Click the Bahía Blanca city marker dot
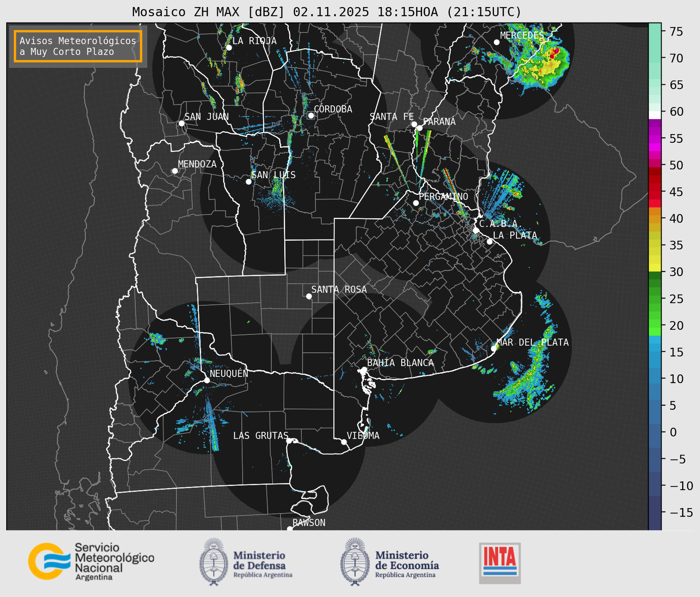Viewport: 700px width, 597px height. tap(364, 369)
